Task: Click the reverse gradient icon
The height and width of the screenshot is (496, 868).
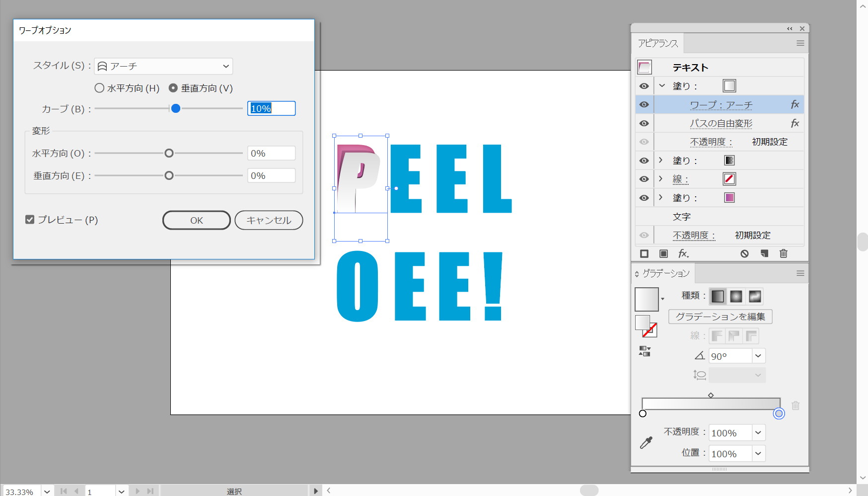Action: [x=645, y=351]
